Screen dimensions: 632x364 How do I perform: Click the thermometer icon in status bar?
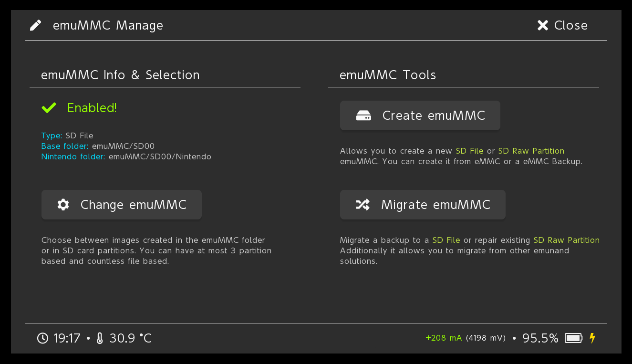tap(99, 338)
